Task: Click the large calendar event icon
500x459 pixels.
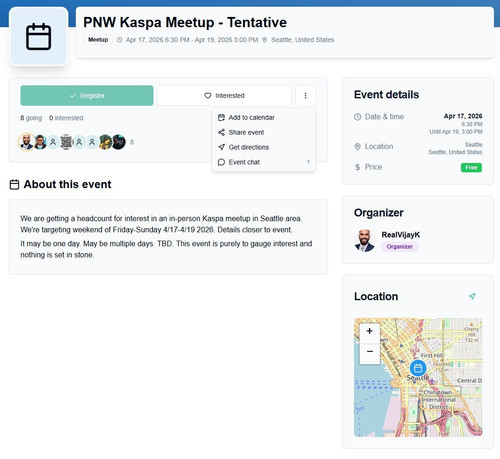Action: pyautogui.click(x=39, y=36)
